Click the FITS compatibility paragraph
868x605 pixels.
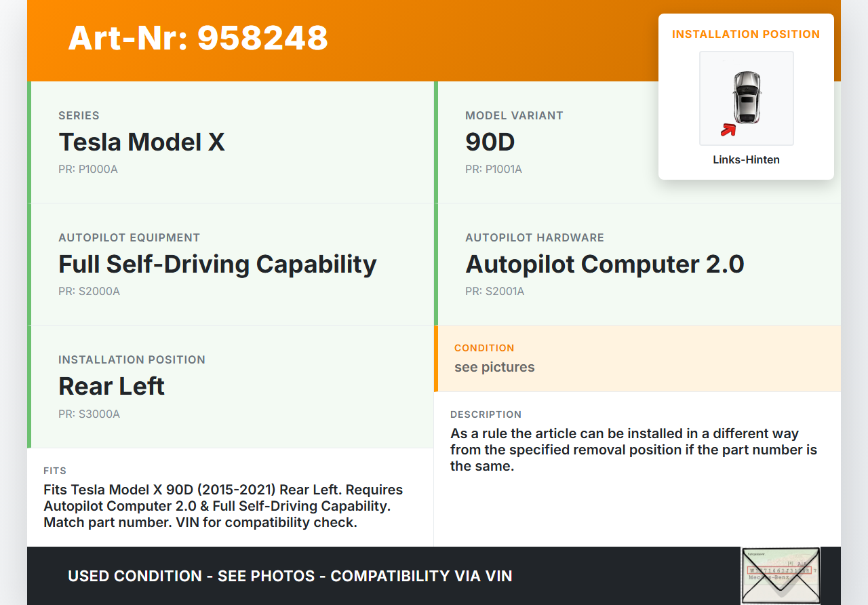point(223,506)
